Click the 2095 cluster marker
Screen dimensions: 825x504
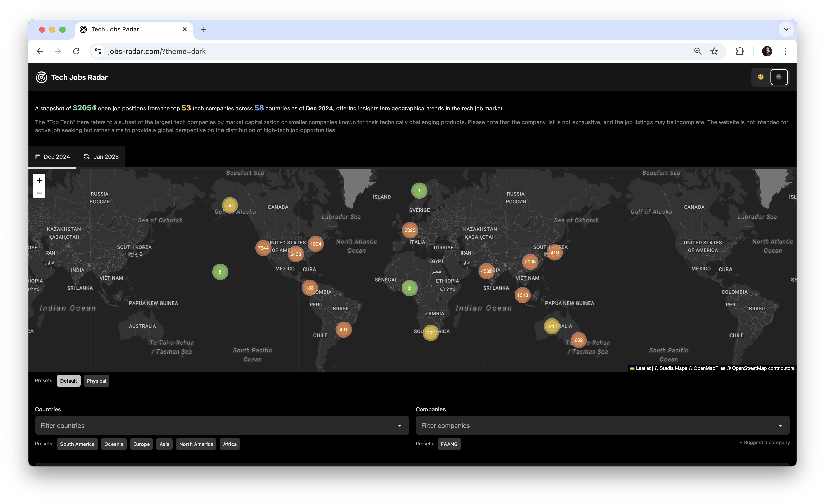[530, 262]
